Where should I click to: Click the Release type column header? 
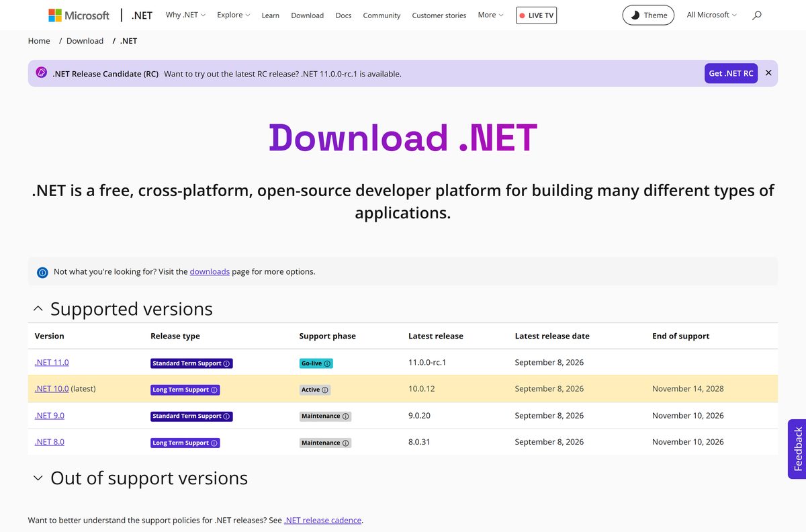(x=175, y=336)
